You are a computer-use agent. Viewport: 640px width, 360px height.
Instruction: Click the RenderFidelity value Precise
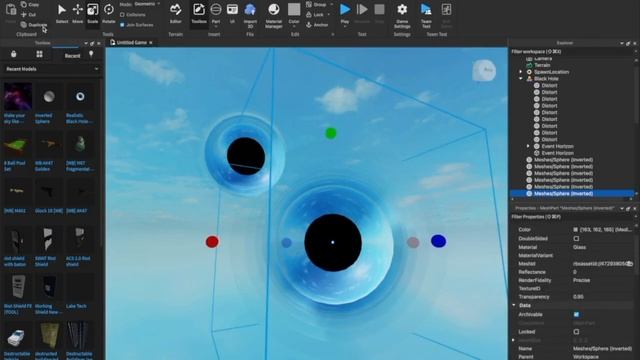point(582,280)
